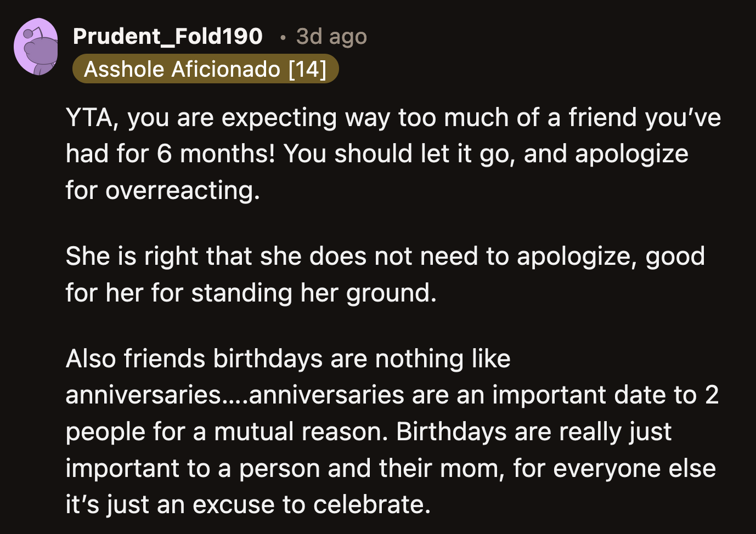This screenshot has height=534, width=756.
Task: Open the Prudent_Fold190 username link
Action: coord(167,36)
